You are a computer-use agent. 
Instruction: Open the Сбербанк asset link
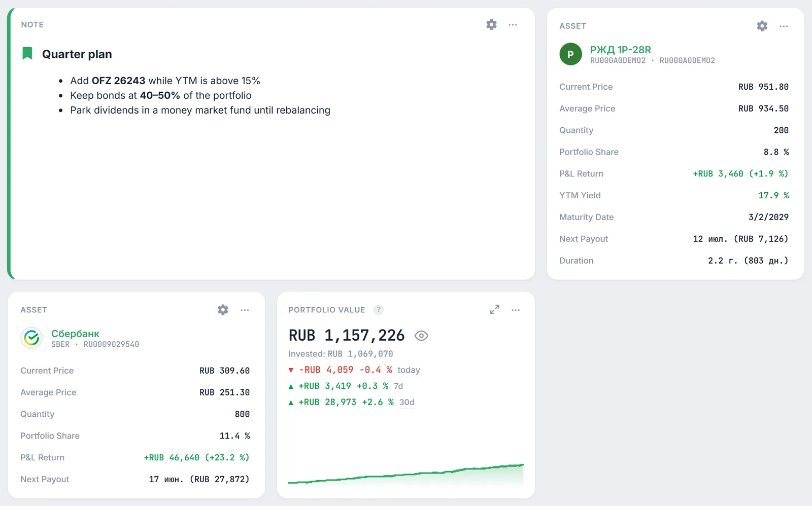click(75, 334)
